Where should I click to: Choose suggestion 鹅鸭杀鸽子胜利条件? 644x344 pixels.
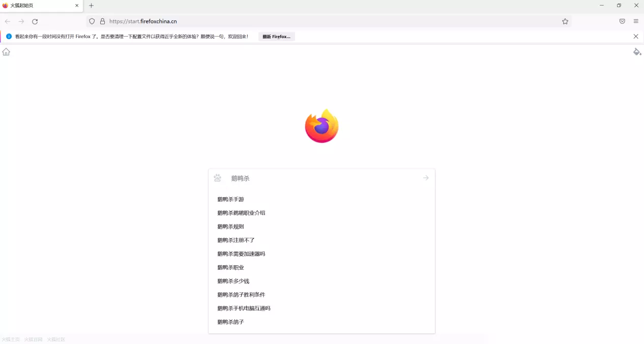point(321,295)
